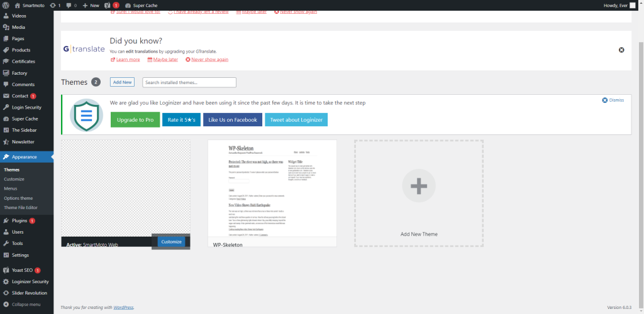Dismiss the Loginizer notice

(x=613, y=100)
